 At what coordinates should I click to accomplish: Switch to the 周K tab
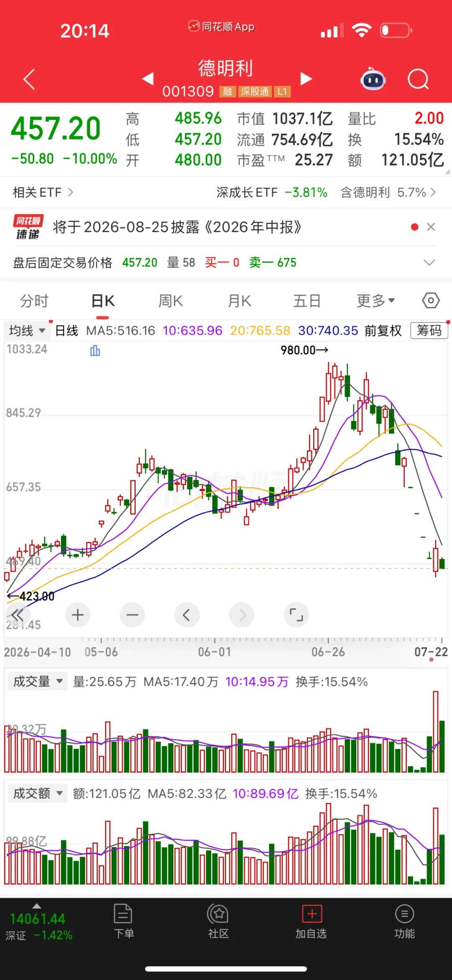pyautogui.click(x=171, y=301)
